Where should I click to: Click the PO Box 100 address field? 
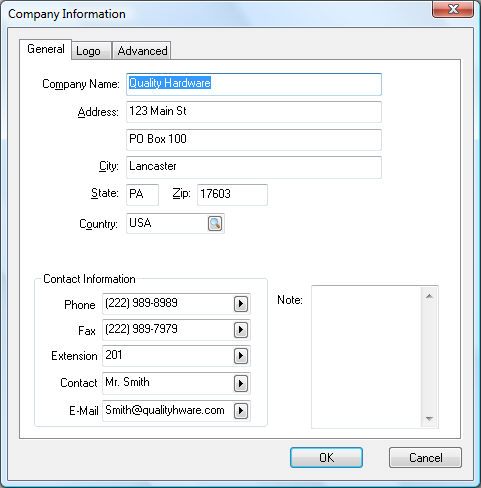pos(254,140)
